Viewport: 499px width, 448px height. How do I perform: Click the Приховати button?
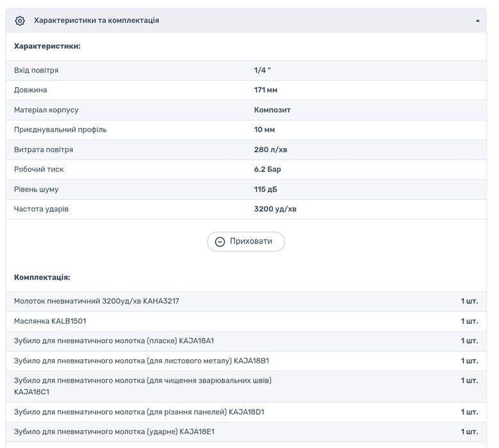coord(246,242)
